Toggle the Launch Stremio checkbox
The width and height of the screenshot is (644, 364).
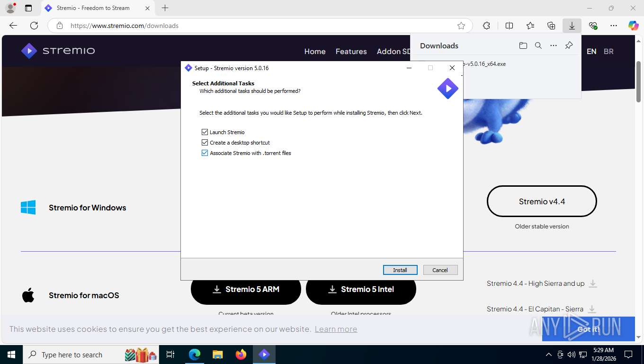pos(205,132)
